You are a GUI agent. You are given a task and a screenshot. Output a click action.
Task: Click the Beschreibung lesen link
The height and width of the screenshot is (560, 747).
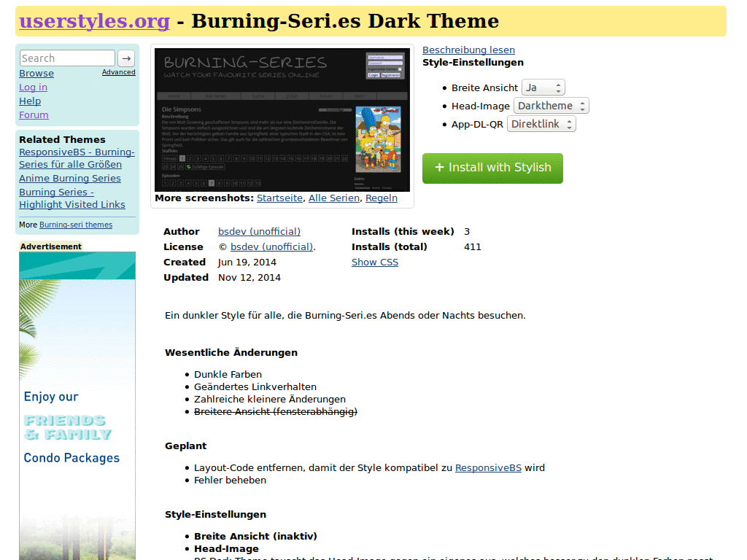[468, 50]
